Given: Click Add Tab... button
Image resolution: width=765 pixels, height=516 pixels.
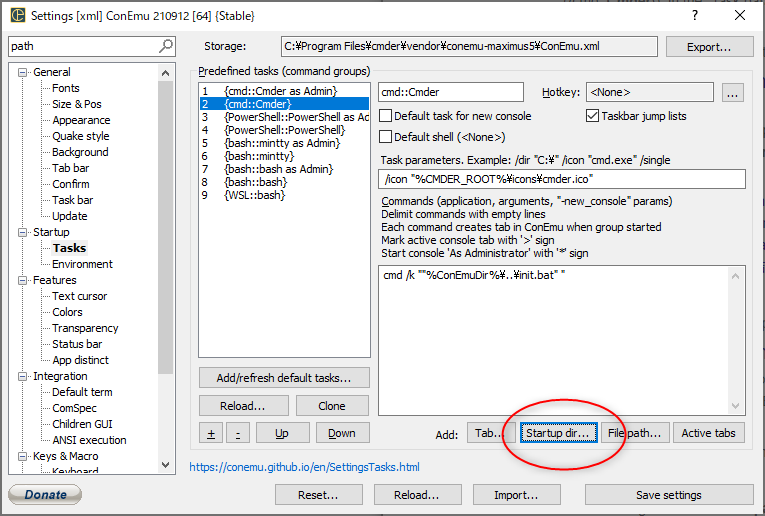Looking at the screenshot, I should 490,433.
